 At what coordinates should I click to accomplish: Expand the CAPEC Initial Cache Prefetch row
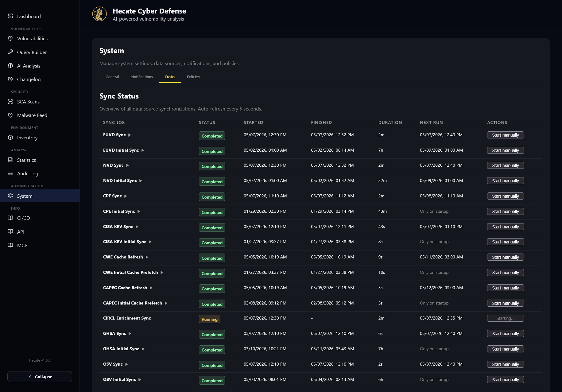pyautogui.click(x=166, y=303)
